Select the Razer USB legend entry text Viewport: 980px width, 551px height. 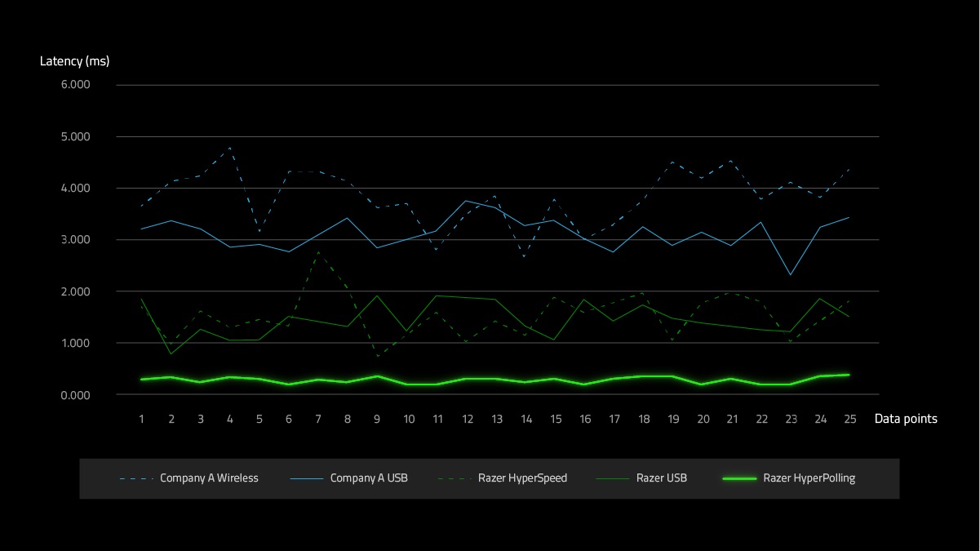coord(661,478)
